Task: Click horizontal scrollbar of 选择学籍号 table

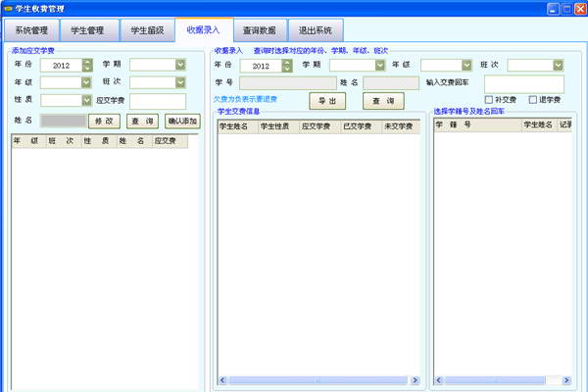Action: (495, 380)
